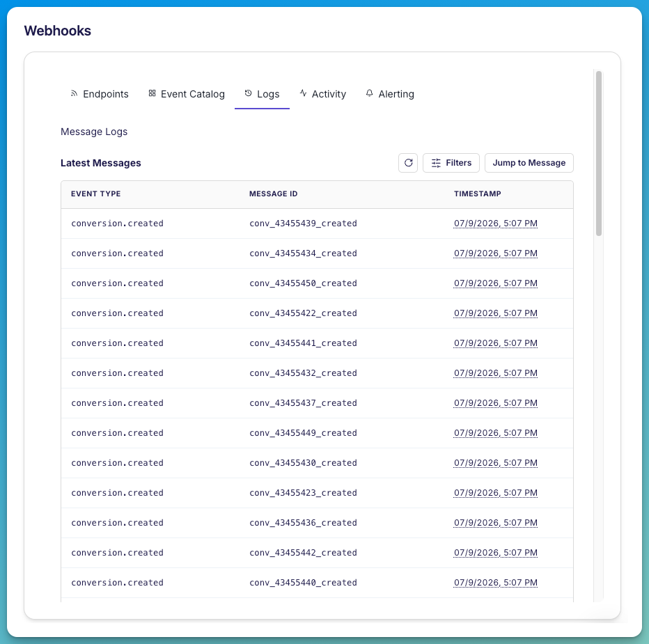This screenshot has width=649, height=644.
Task: Click the Endpoints feed icon
Action: tap(74, 93)
